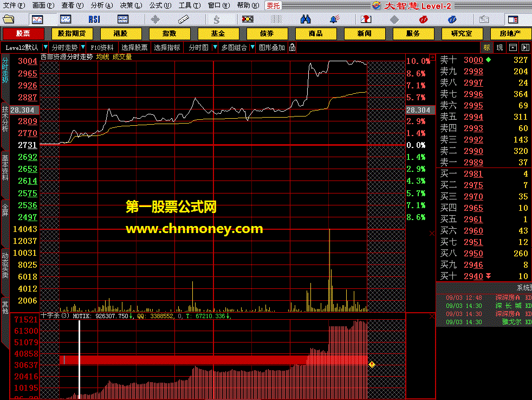532x400 pixels.
Task: Switch to the 指数 tab
Action: coord(170,34)
